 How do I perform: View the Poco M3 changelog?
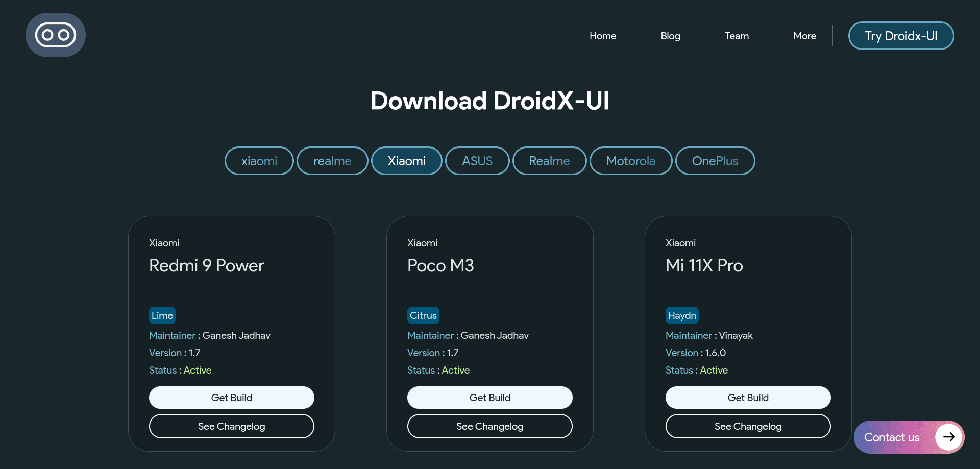pos(489,426)
